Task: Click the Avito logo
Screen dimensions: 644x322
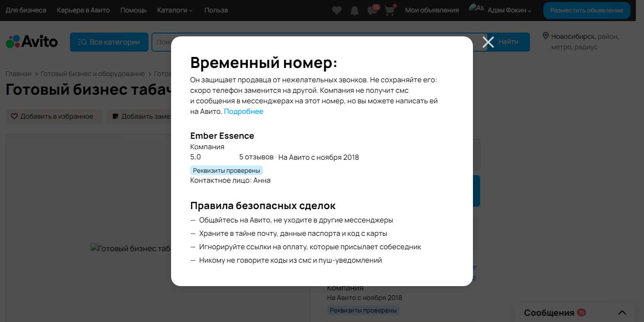Action: (x=32, y=42)
